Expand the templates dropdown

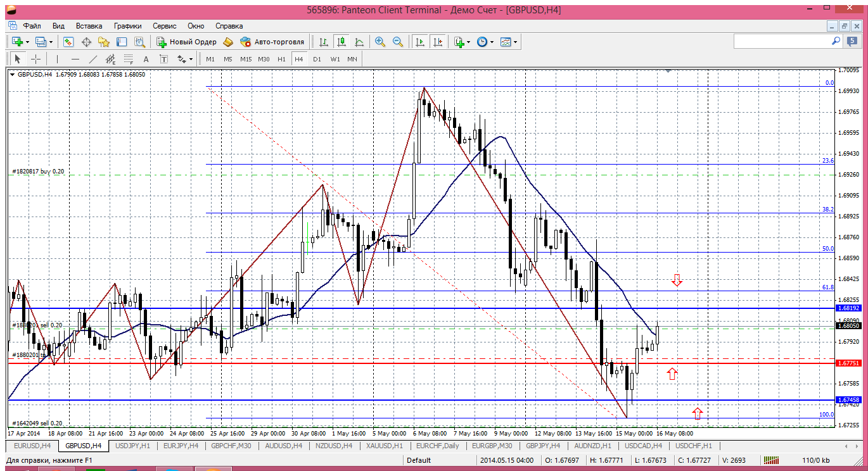click(x=516, y=42)
